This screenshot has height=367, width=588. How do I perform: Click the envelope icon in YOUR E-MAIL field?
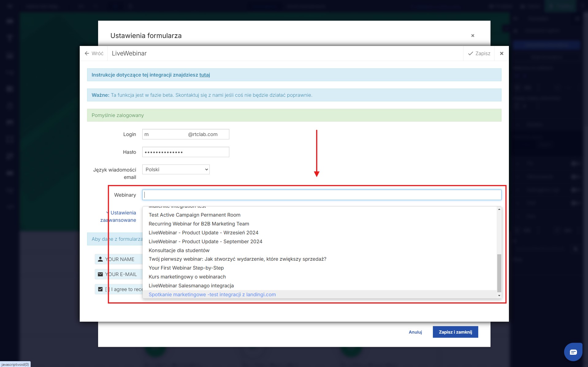[x=100, y=274]
